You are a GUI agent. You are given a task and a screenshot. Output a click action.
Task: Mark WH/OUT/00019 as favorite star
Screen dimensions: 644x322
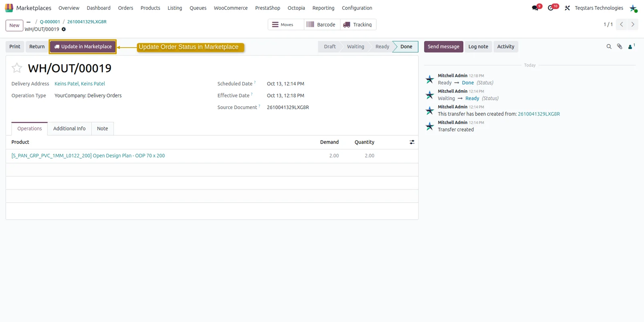click(x=17, y=68)
